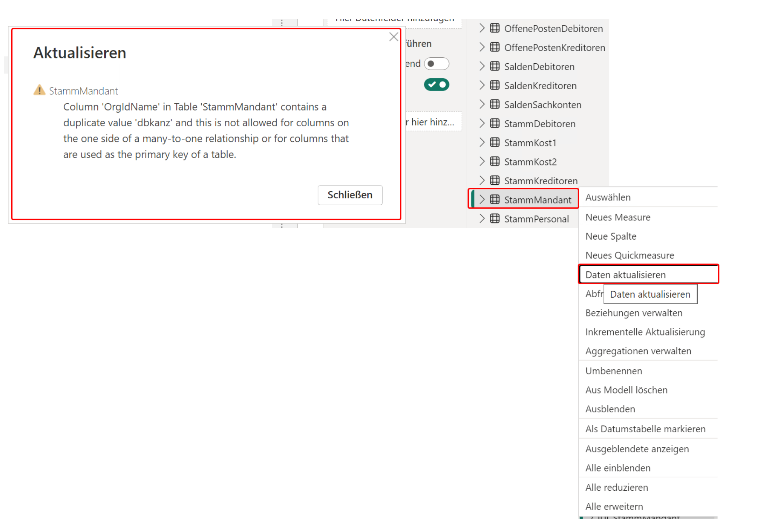The height and width of the screenshot is (532, 761).
Task: Expand the SaldenSachkonten table chevron
Action: [x=482, y=104]
